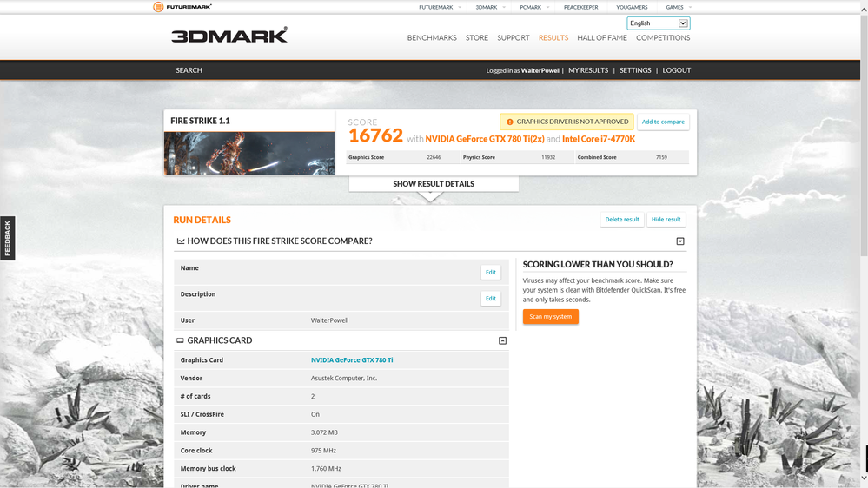Click Add to compare button
The width and height of the screenshot is (868, 488).
(x=663, y=122)
